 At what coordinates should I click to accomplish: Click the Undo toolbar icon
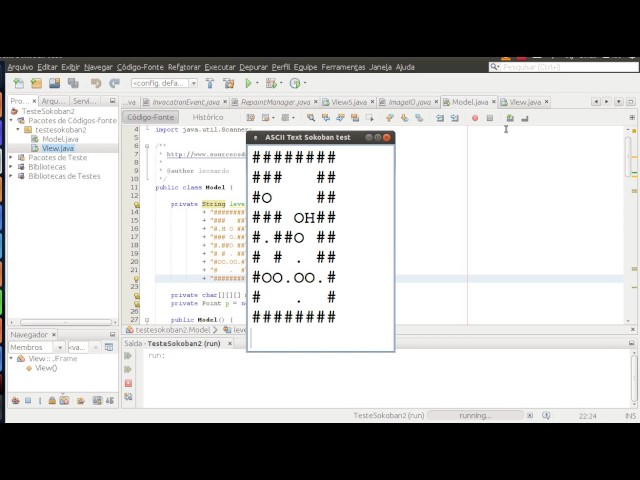click(96, 83)
